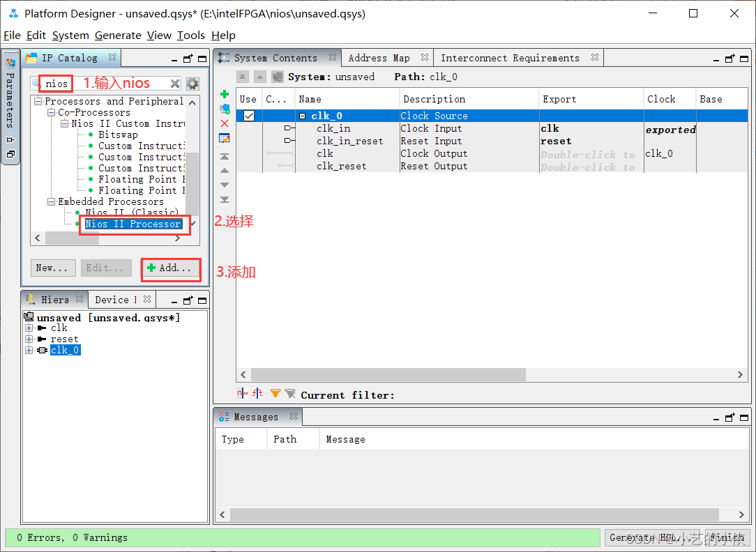Screen dimensions: 756x552
Task: Switch to the Interconnect Requirements tab
Action: [510, 58]
